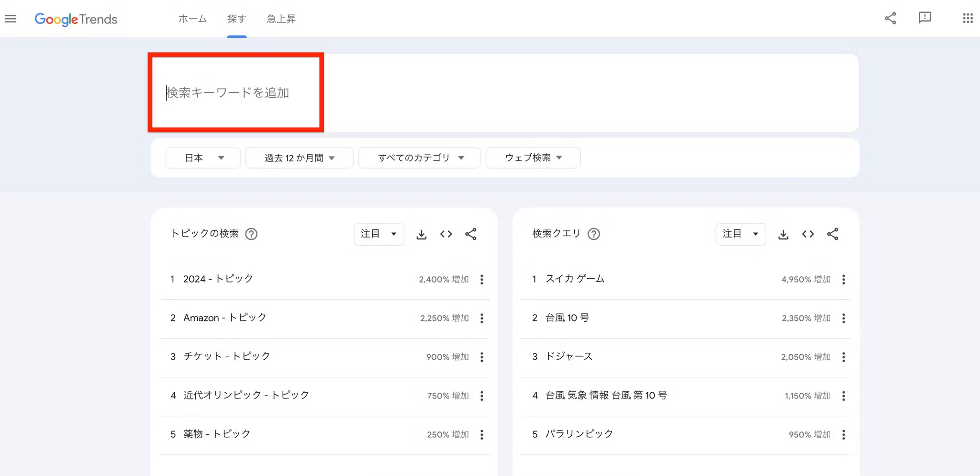The image size is (980, 476).
Task: Click the 4,950% 増加 value
Action: [806, 280]
